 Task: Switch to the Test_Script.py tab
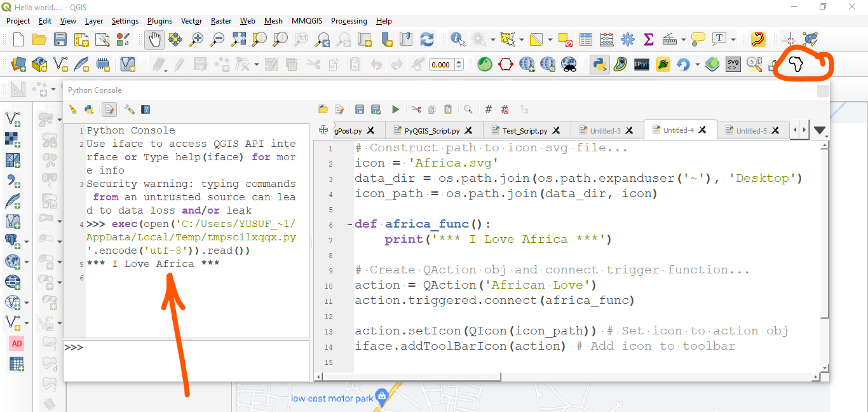[x=522, y=130]
